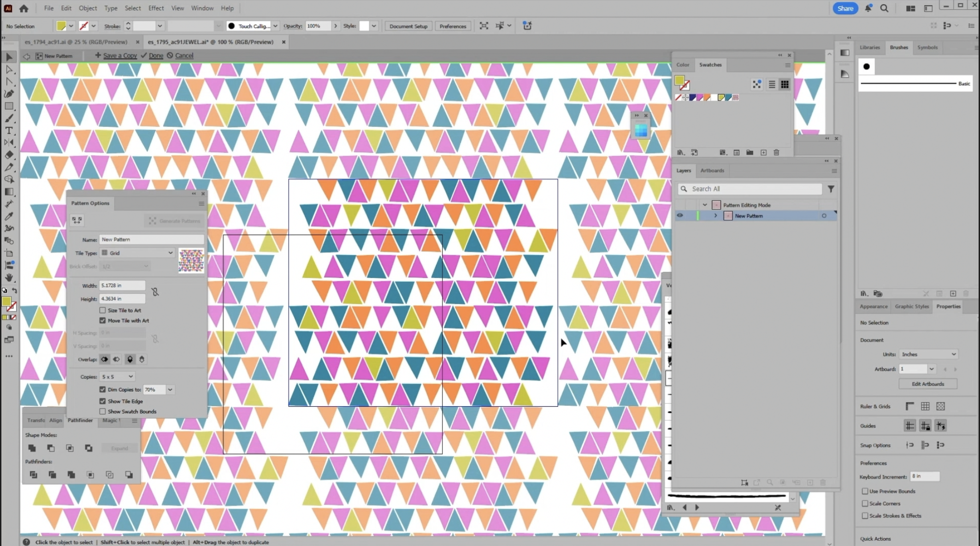Enable Size Tile to Art checkbox
The width and height of the screenshot is (980, 546).
[x=103, y=310]
